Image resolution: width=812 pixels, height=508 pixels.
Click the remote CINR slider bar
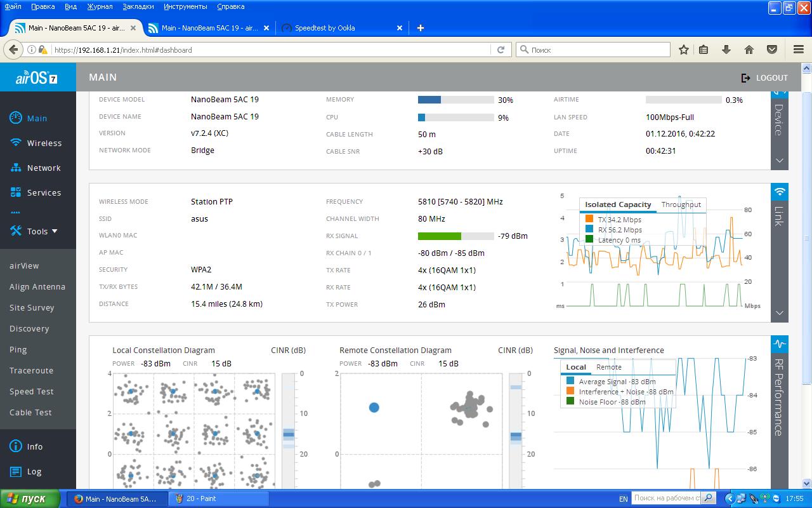pyautogui.click(x=516, y=431)
